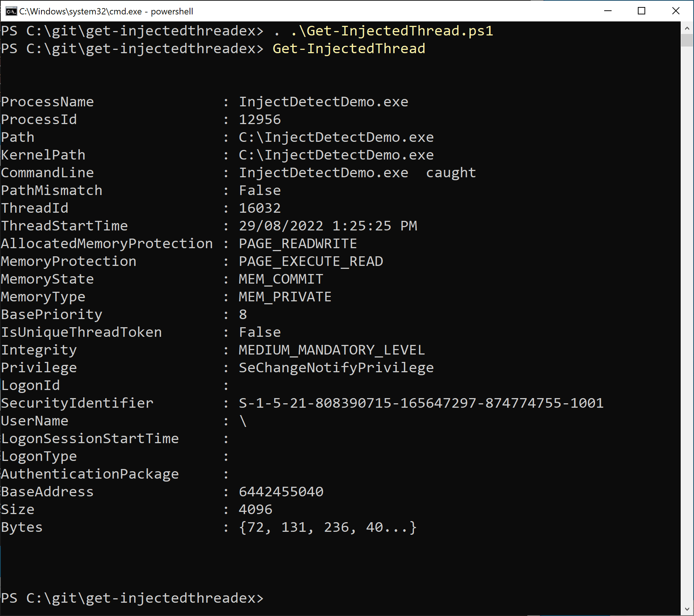Click the scrollbar down arrow

(x=687, y=609)
